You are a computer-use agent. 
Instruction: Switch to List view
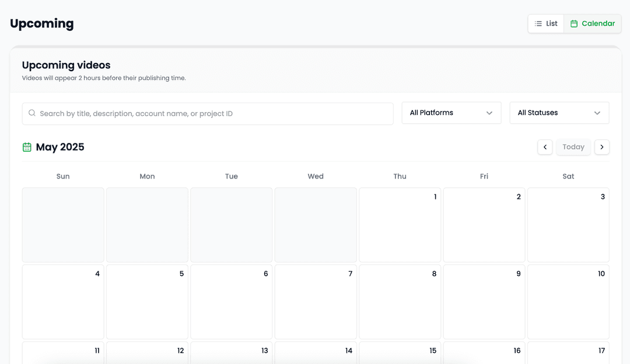tap(546, 24)
